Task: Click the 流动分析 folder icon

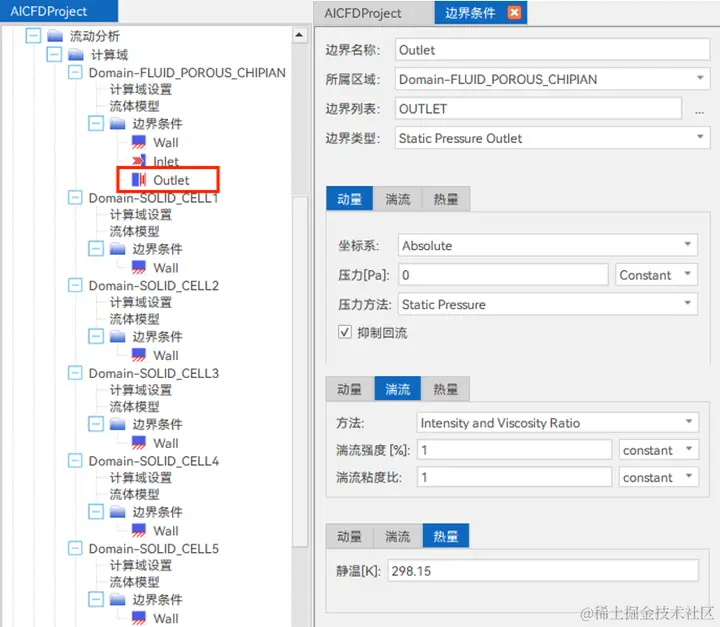Action: click(55, 36)
